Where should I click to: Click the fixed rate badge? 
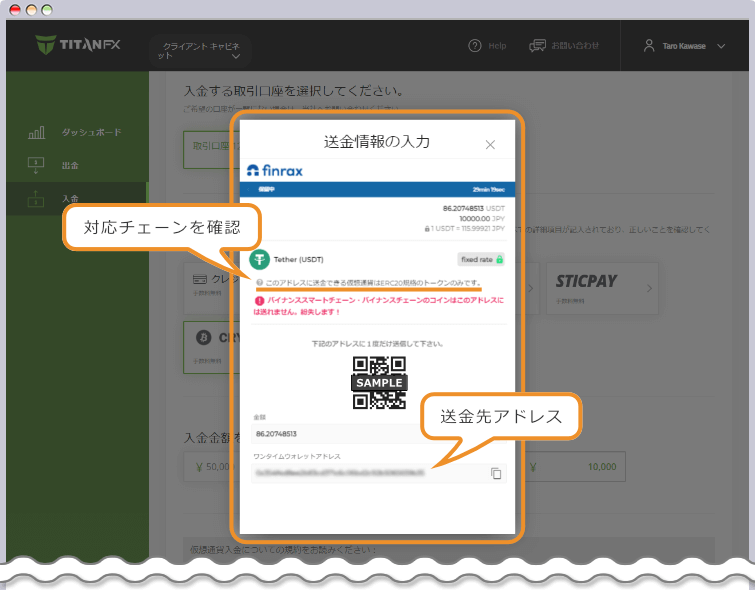(x=482, y=260)
